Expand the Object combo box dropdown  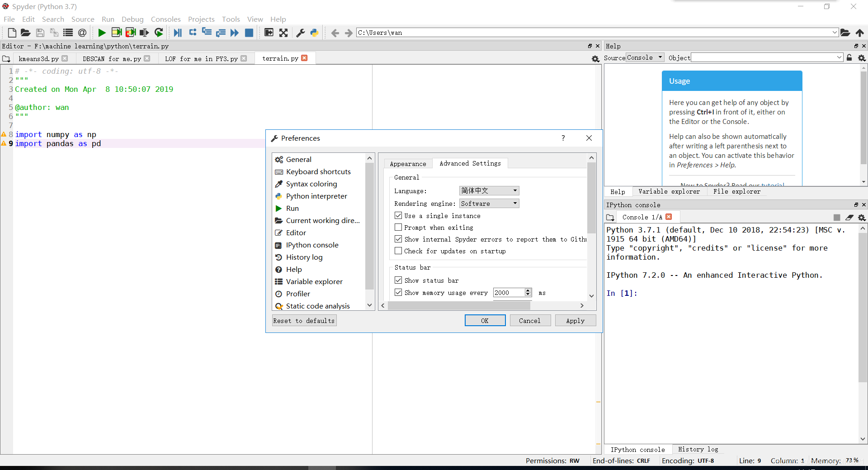coord(839,57)
